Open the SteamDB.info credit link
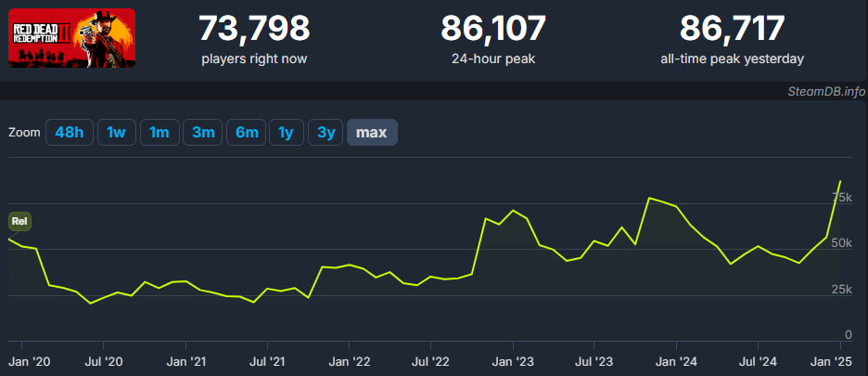The height and width of the screenshot is (376, 868). coord(827,92)
